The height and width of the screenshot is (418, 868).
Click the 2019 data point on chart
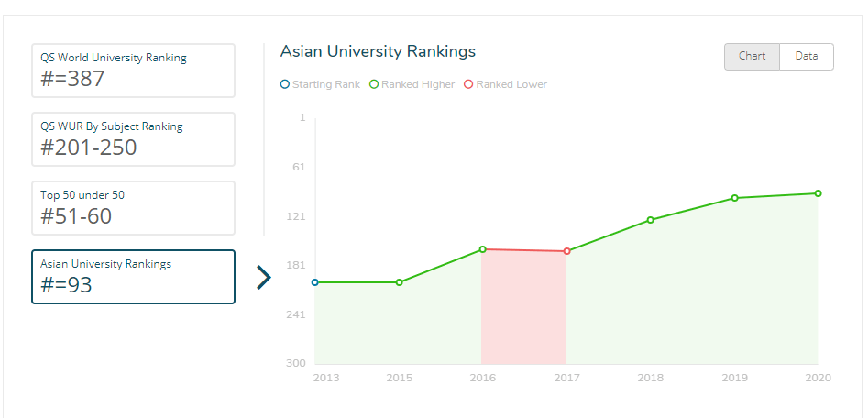[x=734, y=198]
